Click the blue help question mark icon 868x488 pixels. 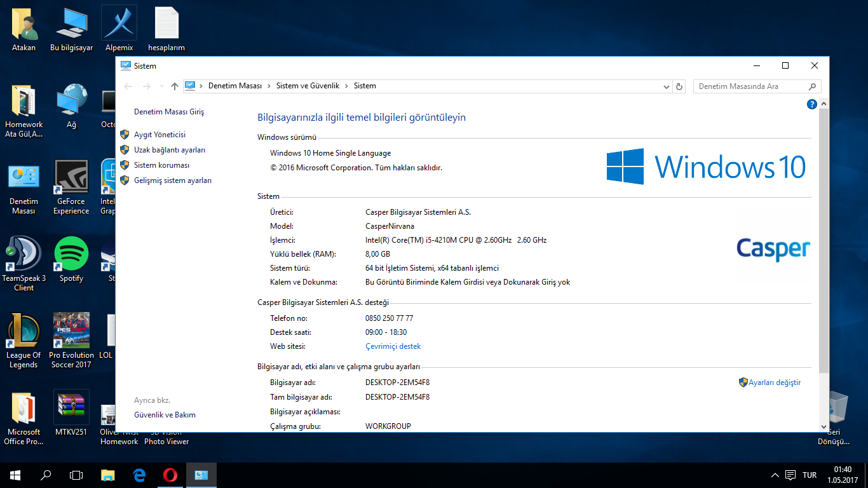811,104
